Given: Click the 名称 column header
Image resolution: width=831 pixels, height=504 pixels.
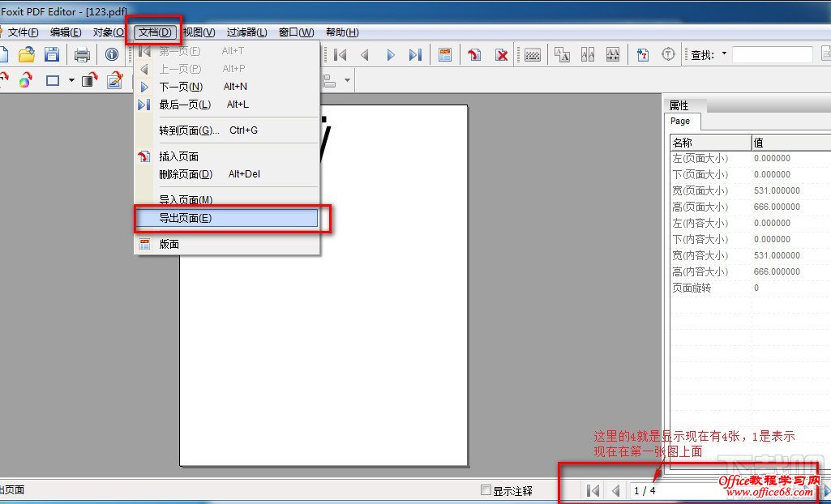Looking at the screenshot, I should click(710, 143).
